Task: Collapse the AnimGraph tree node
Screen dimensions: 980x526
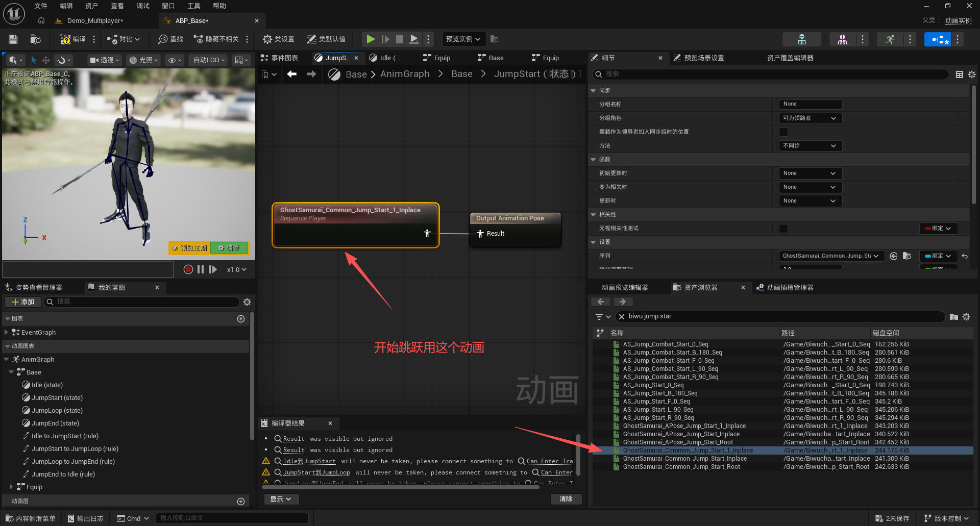Action: [6, 360]
